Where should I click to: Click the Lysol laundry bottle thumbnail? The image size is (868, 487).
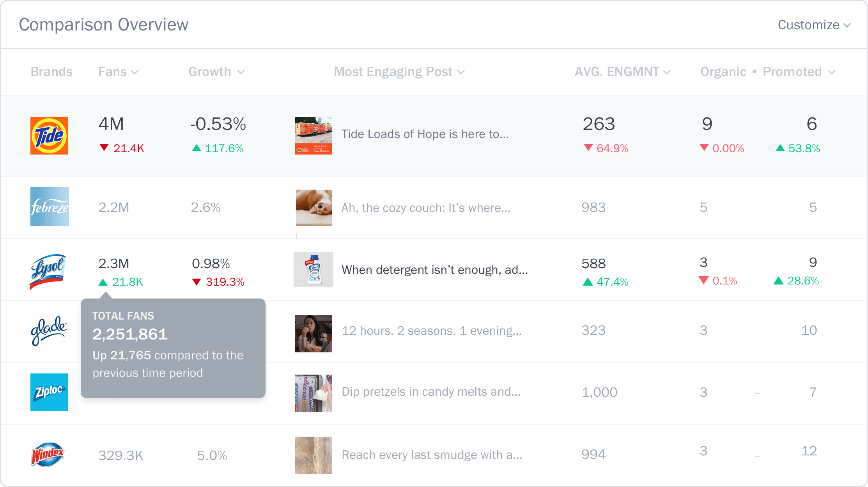click(314, 269)
